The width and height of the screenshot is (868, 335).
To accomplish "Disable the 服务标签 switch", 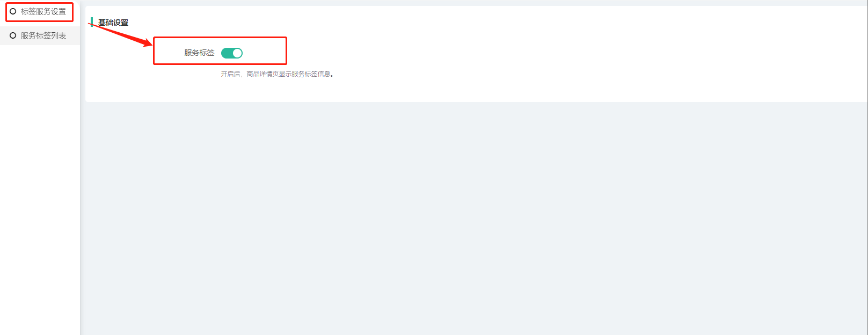I will coord(232,53).
